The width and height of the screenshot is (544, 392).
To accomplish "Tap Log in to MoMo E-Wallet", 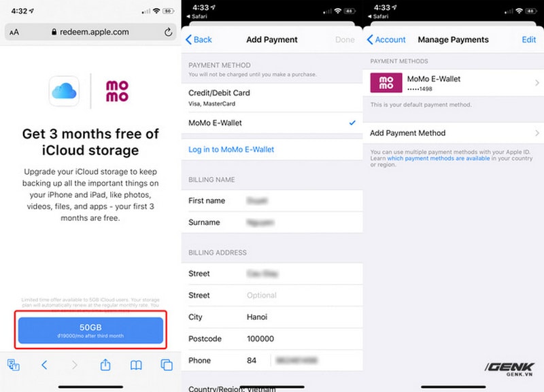I will [x=231, y=149].
